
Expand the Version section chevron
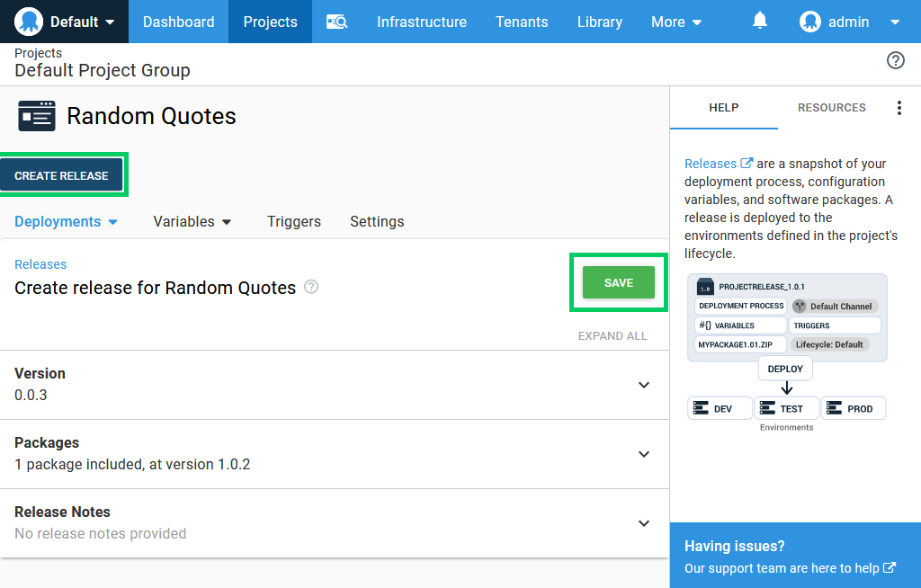[x=644, y=386]
